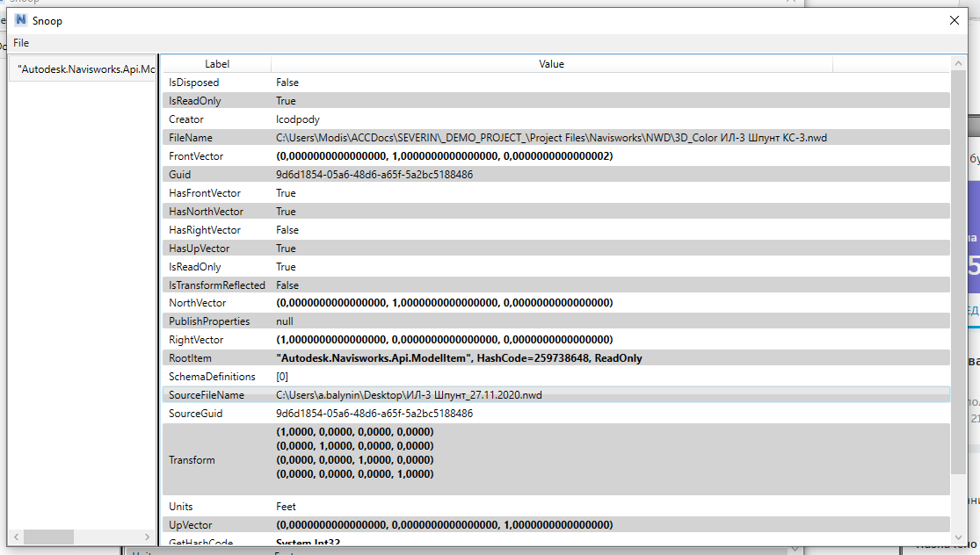980x555 pixels.
Task: Click the True value of HasUpVector
Action: (x=286, y=249)
